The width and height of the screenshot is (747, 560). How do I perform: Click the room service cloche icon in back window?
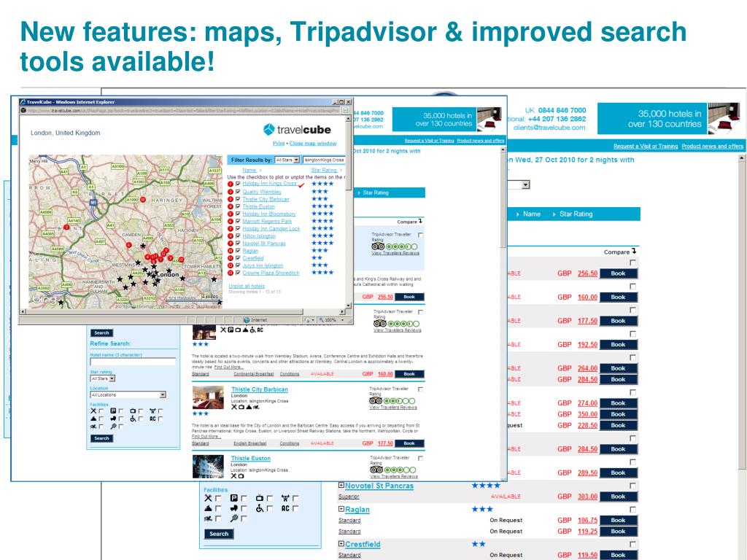pos(208,508)
